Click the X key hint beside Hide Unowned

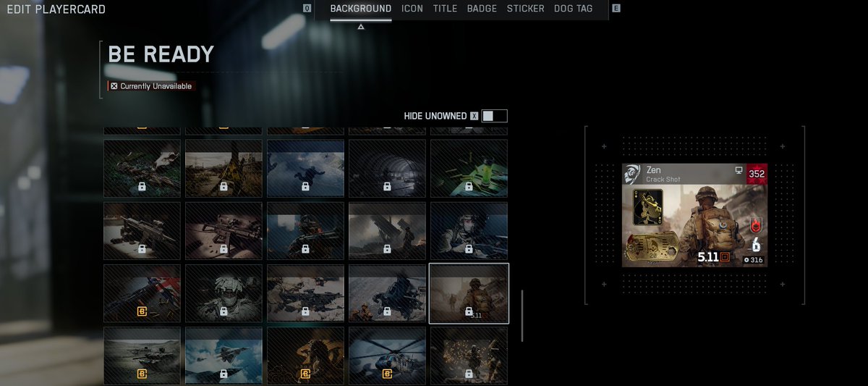[x=474, y=116]
